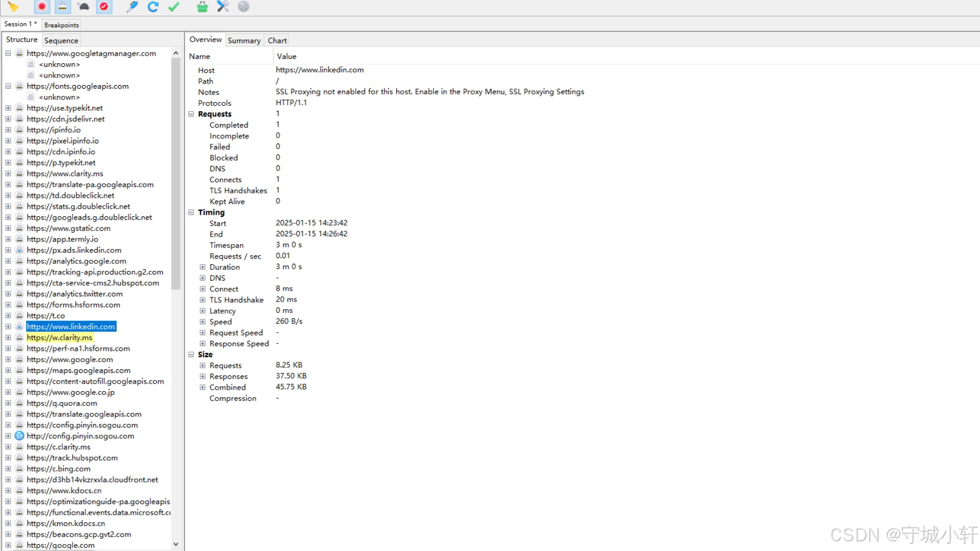Image resolution: width=980 pixels, height=551 pixels.
Task: Enable throttling with the turtle icon
Action: (83, 7)
